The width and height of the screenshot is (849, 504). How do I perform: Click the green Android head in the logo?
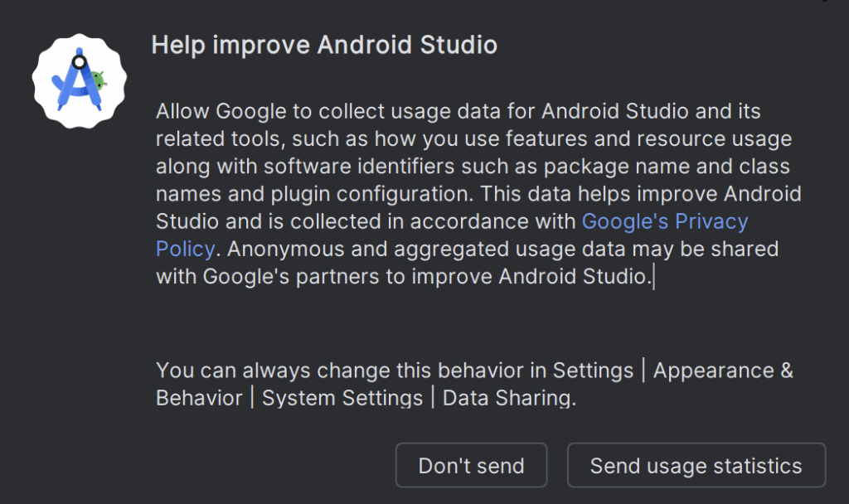tap(99, 80)
